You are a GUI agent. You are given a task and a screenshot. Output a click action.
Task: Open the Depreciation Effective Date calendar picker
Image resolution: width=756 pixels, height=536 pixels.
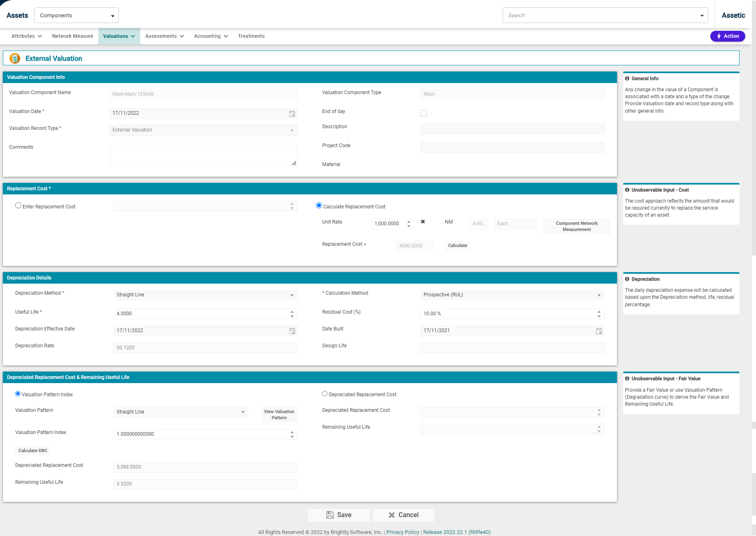(x=292, y=331)
